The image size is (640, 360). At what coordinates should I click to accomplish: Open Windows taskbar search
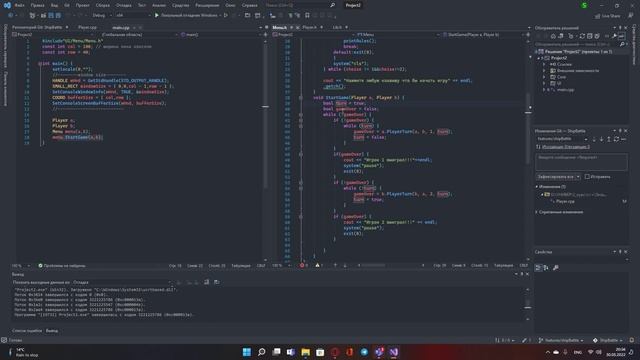click(x=262, y=352)
